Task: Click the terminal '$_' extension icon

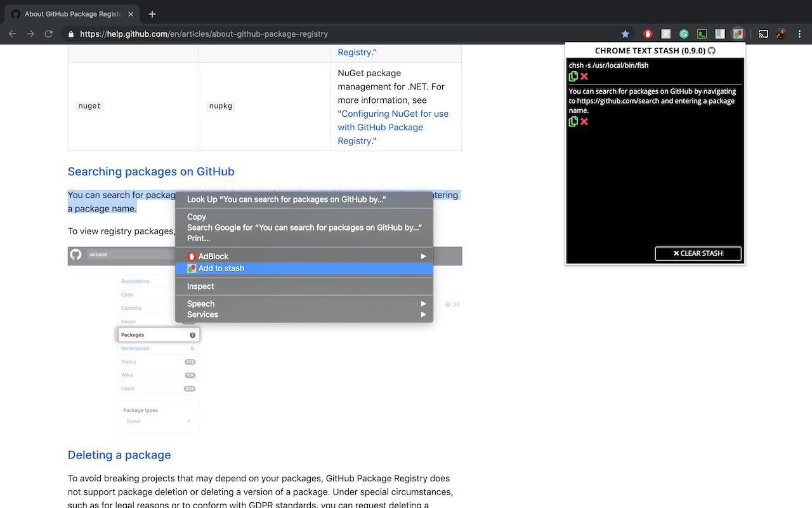Action: [x=702, y=34]
